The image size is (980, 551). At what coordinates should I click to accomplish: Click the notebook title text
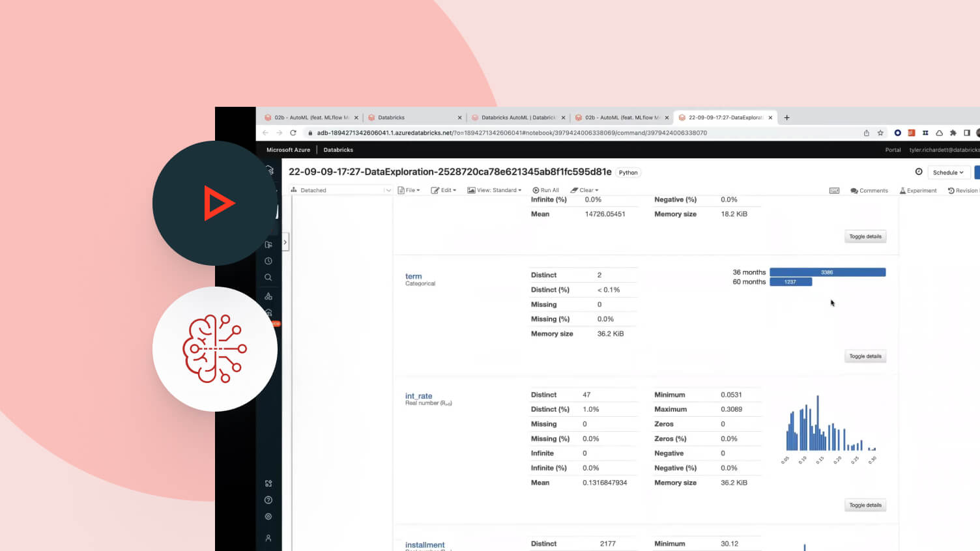[x=450, y=172]
